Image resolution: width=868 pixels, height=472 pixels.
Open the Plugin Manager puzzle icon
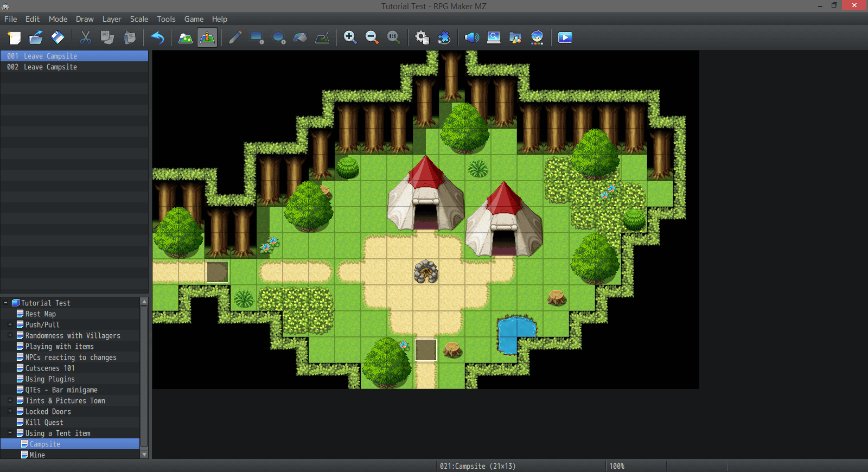444,37
